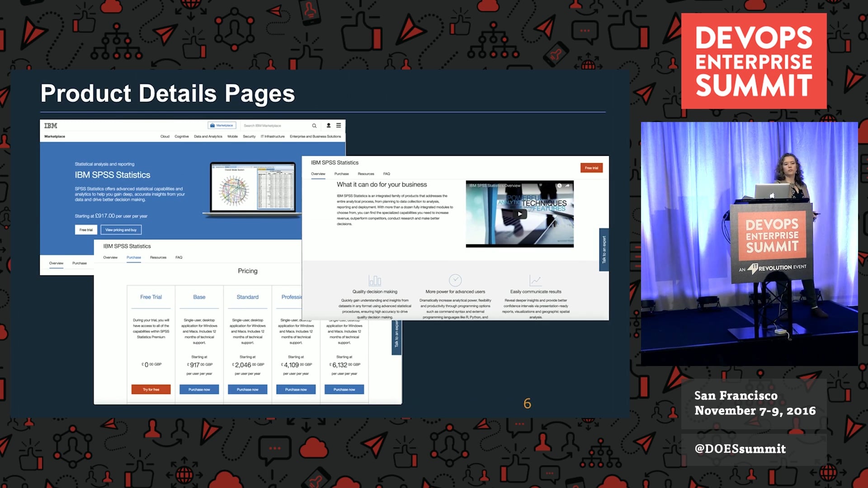The image size is (868, 488).
Task: Click the IBM logo
Action: 51,126
